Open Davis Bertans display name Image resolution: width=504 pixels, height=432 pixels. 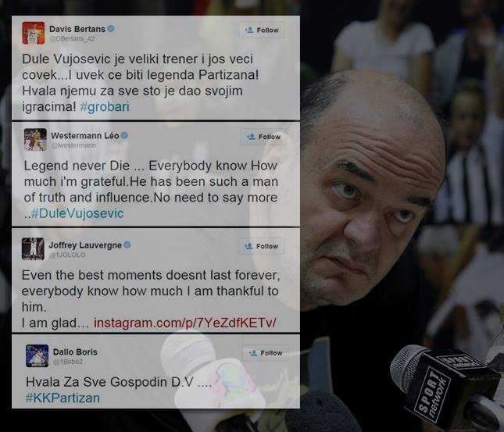pos(77,29)
